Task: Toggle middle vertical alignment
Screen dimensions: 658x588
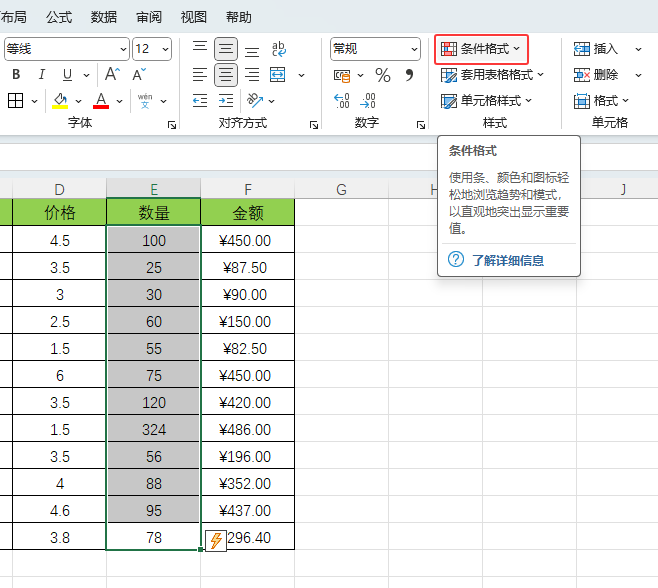Action: tap(226, 49)
